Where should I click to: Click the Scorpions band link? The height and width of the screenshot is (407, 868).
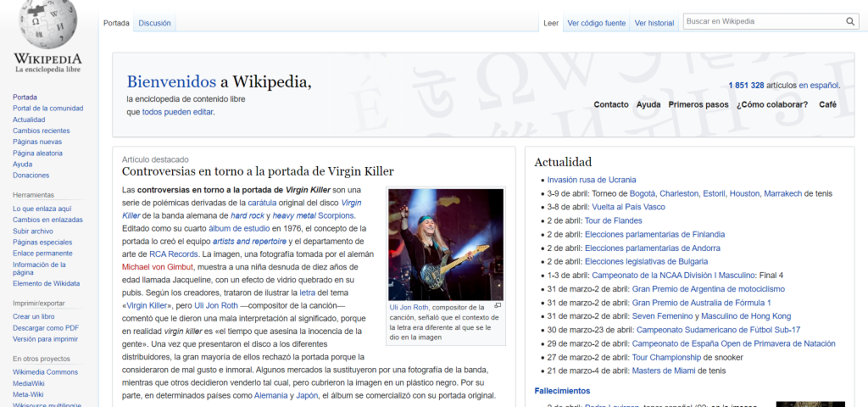click(x=336, y=215)
